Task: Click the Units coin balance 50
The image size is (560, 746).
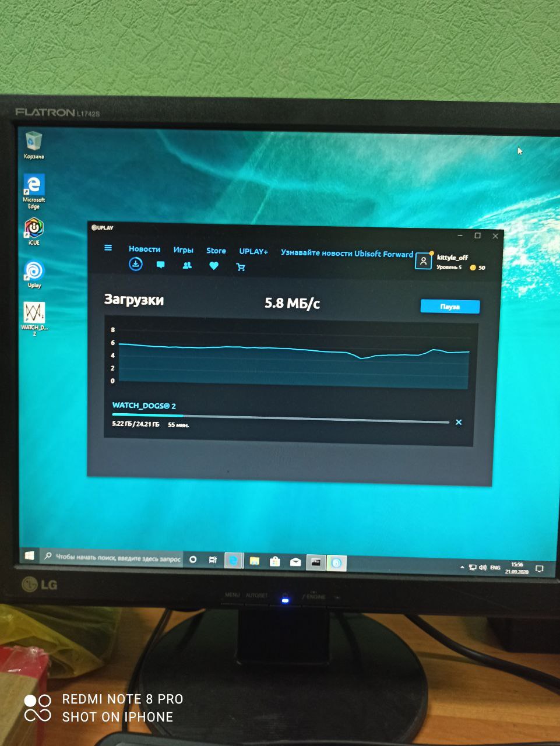Action: coord(478,268)
